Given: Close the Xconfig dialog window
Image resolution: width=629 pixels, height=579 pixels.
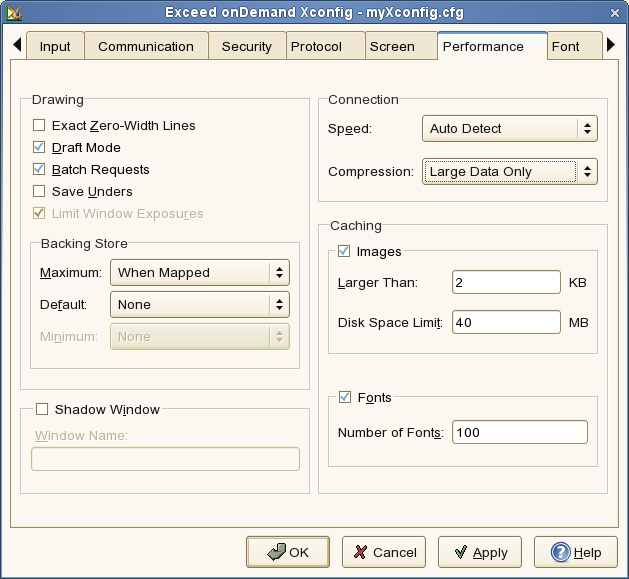Looking at the screenshot, I should (x=615, y=12).
